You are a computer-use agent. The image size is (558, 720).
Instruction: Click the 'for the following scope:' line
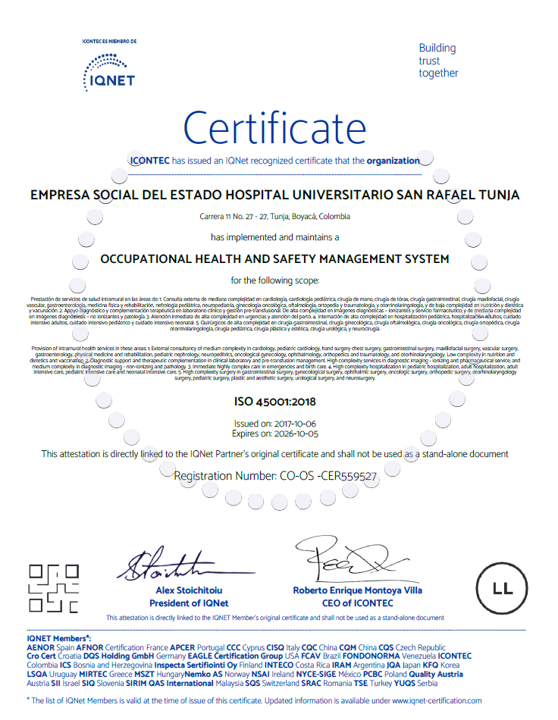point(275,280)
